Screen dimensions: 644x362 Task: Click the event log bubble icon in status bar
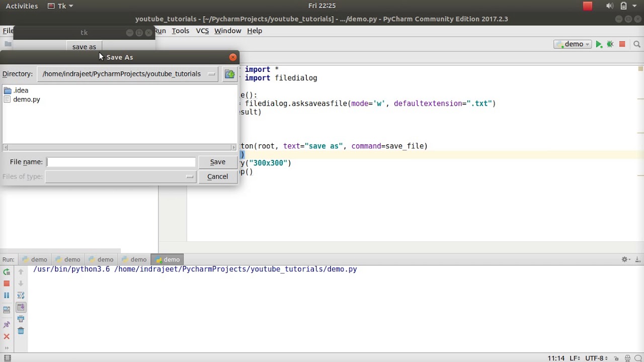tap(639, 358)
